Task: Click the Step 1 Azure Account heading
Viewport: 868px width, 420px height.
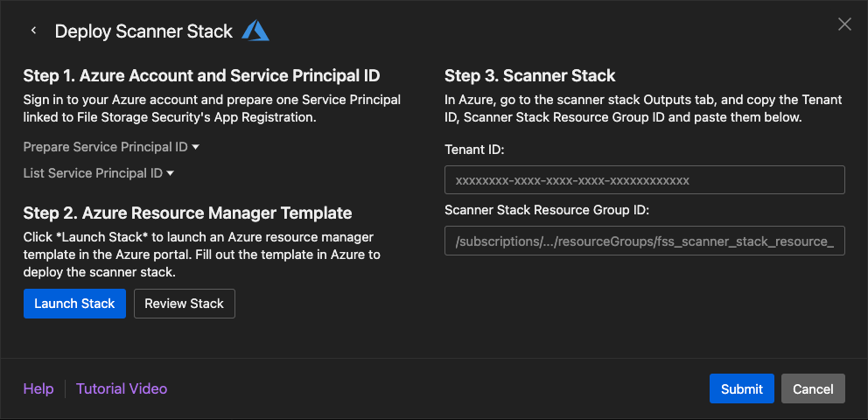Action: tap(201, 75)
